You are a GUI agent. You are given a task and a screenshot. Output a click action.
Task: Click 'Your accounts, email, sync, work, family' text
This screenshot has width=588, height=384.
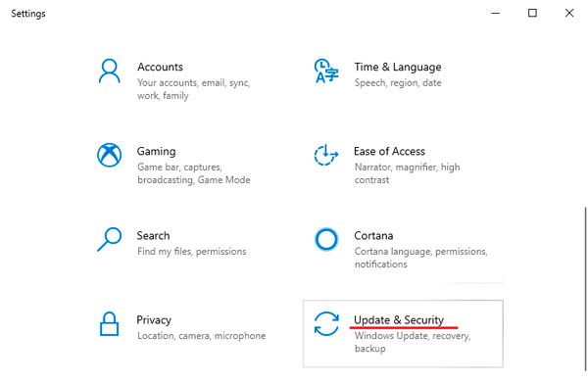[194, 89]
